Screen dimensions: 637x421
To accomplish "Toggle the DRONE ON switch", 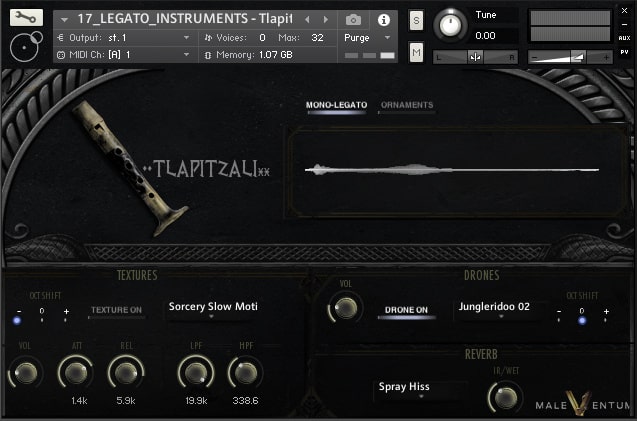I will pos(407,310).
